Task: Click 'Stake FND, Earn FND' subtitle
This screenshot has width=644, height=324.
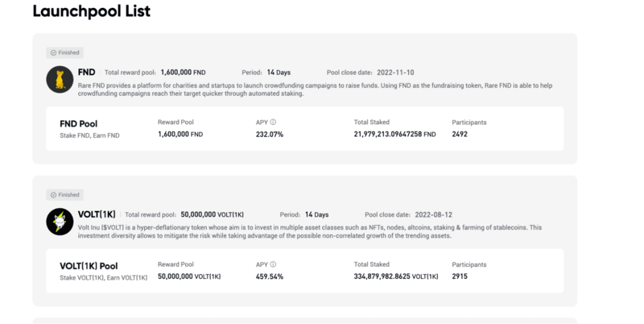Action: pyautogui.click(x=89, y=135)
